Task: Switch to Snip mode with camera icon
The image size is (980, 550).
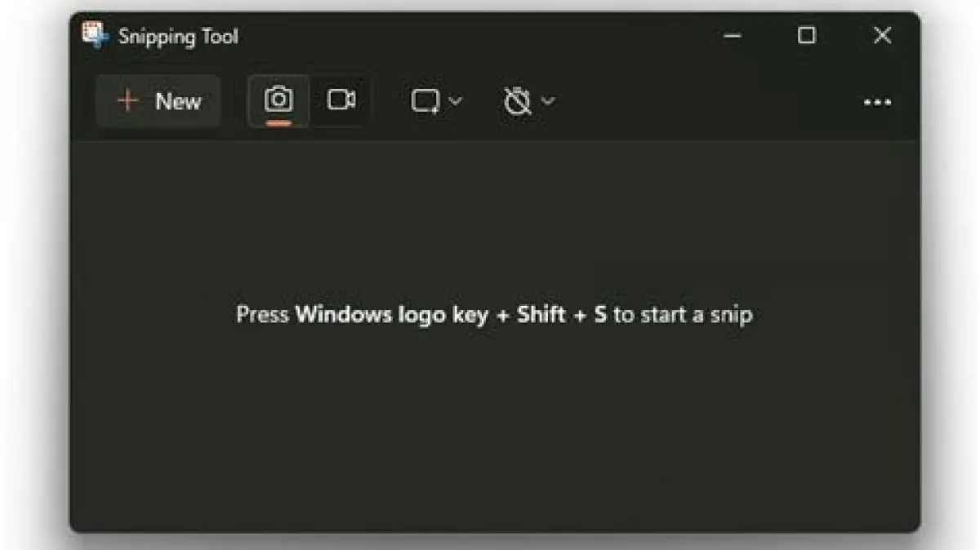Action: pos(278,100)
